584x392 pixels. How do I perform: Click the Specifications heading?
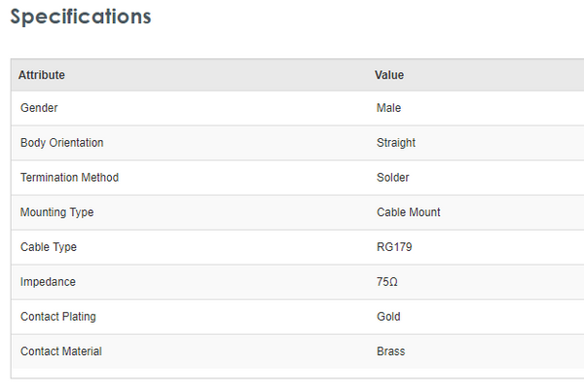click(x=80, y=17)
